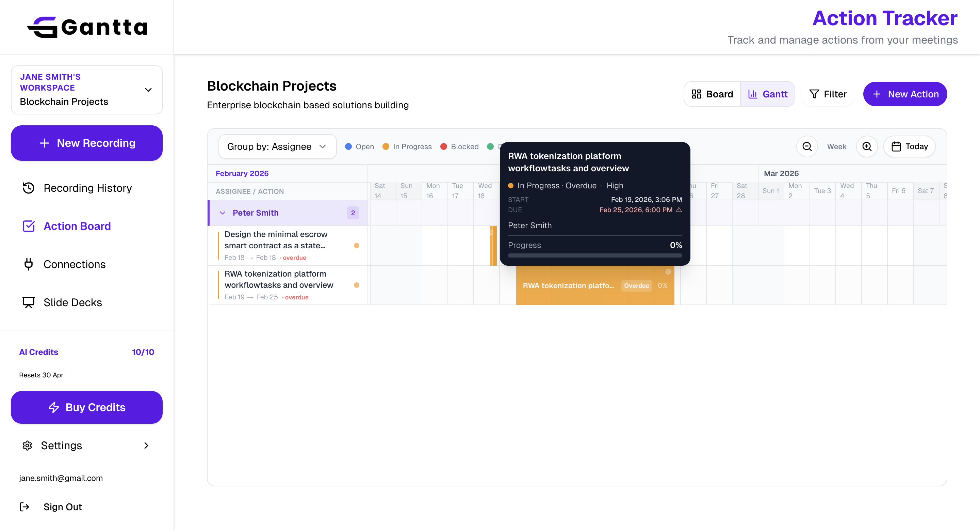Click the calendar icon on the Today button
Viewport: 980px width, 530px height.
pyautogui.click(x=897, y=146)
